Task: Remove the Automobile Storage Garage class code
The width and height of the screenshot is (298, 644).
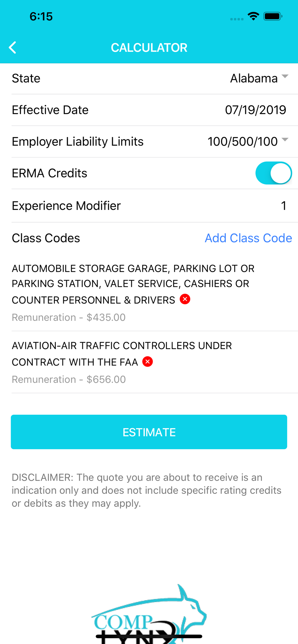Action: [185, 299]
